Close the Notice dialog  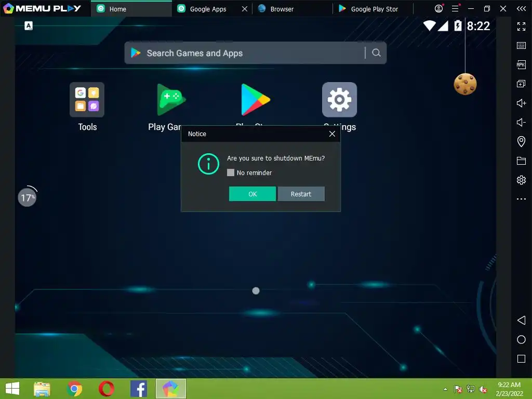click(332, 134)
